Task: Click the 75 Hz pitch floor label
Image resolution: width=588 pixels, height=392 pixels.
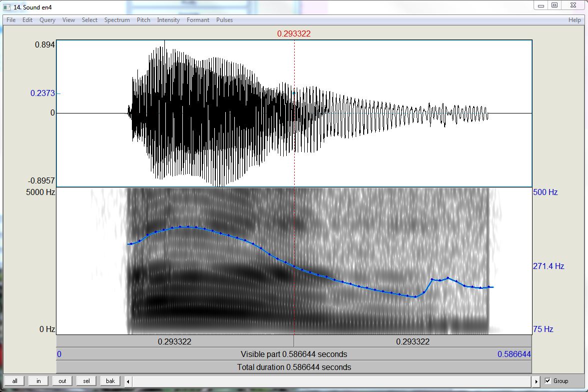Action: pos(543,329)
